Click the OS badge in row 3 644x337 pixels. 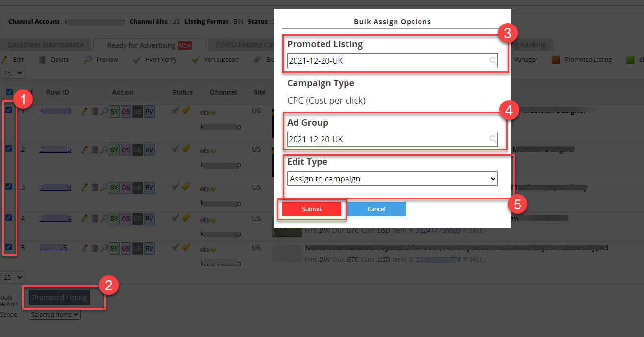[126, 188]
